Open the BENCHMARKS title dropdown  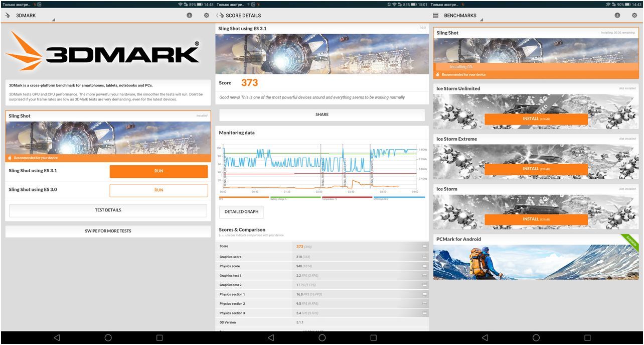[461, 16]
